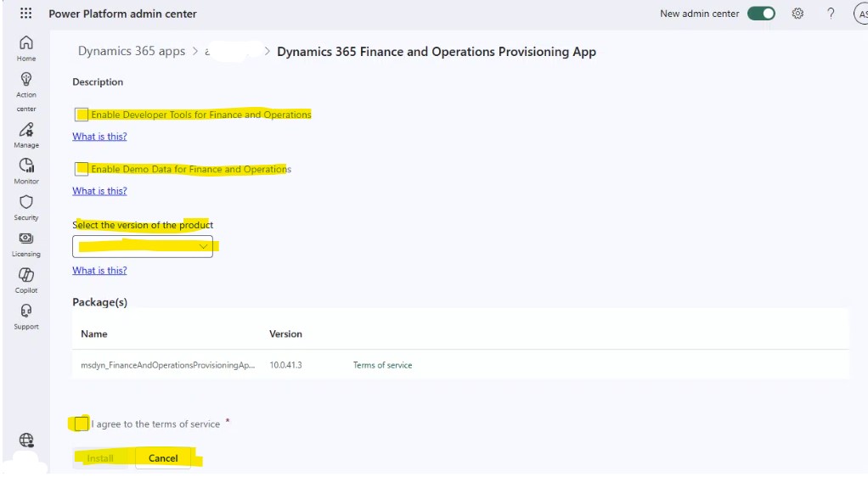Viewport: 868px width, 477px height.
Task: Click What is this? under Demo Data
Action: click(x=99, y=190)
